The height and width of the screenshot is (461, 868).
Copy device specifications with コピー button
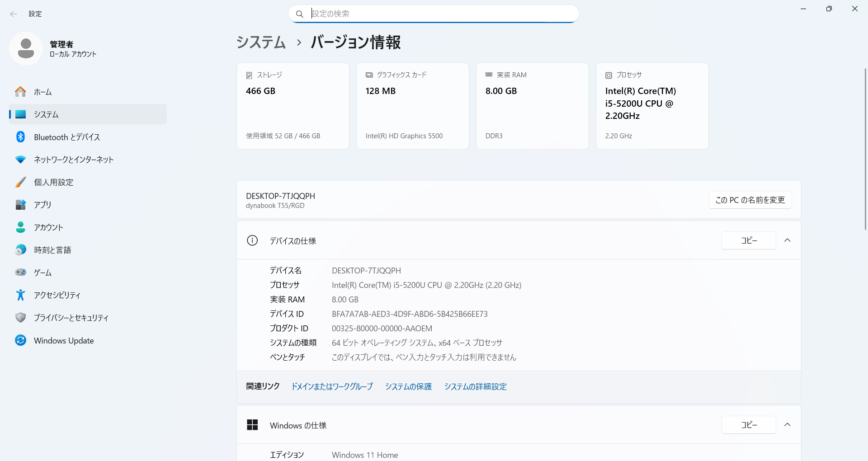tap(749, 240)
